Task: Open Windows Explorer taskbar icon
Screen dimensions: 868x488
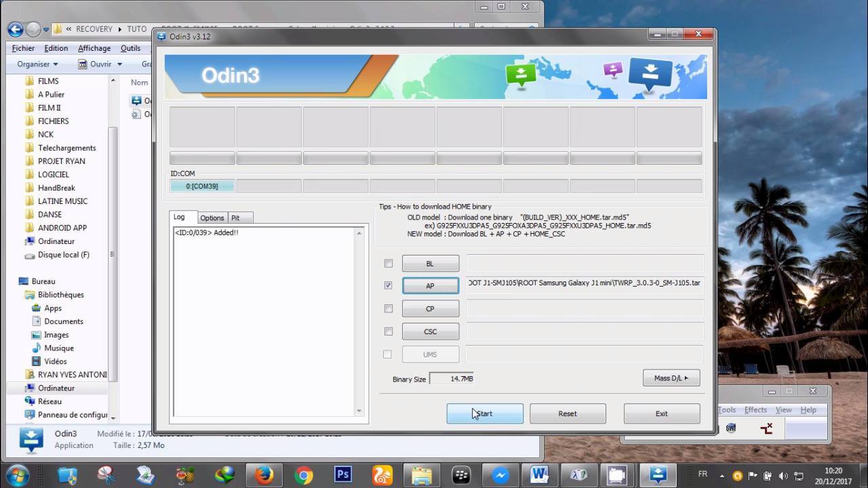Action: (x=422, y=474)
